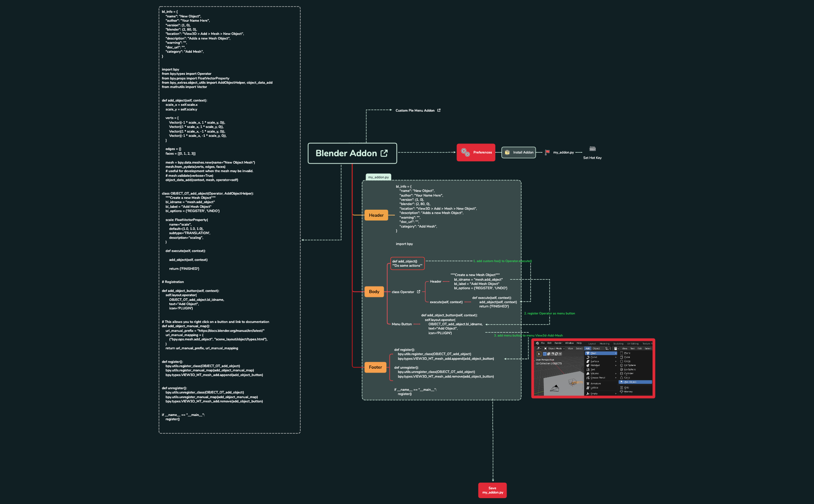
Task: Click the Blender logo in the embedded screenshot
Action: click(538, 343)
